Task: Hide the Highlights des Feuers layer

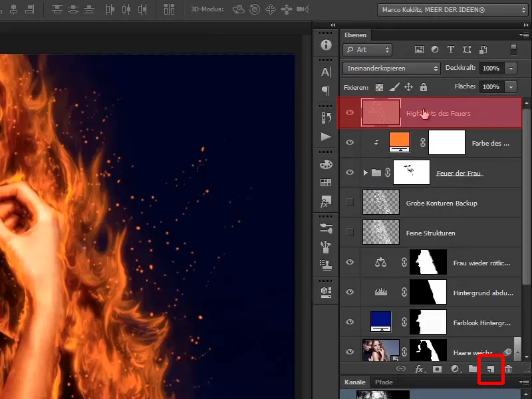Action: 350,112
